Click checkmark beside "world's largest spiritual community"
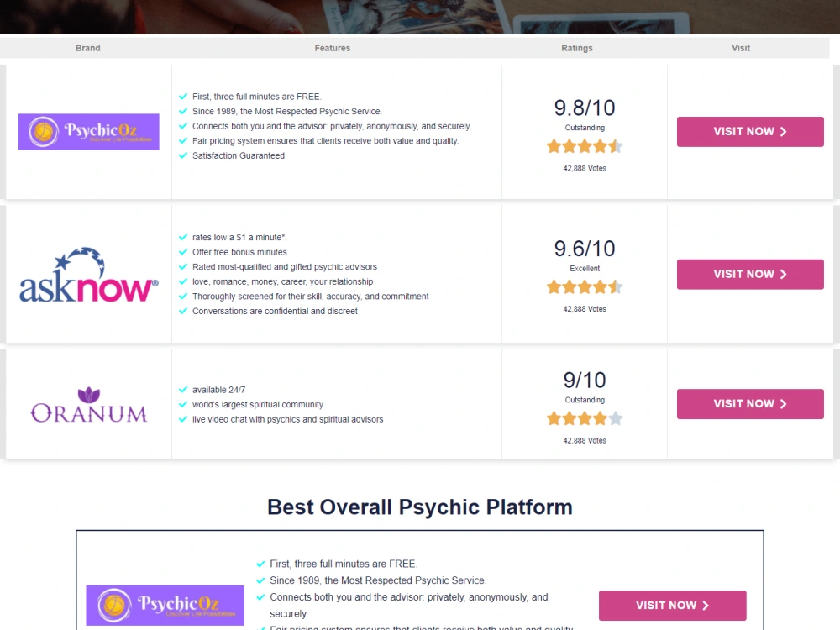This screenshot has width=840, height=630. (x=183, y=404)
